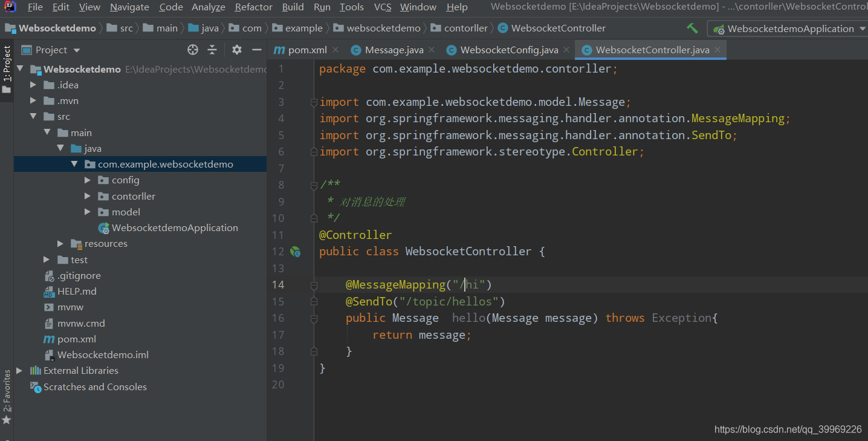
Task: Fold the import statements using the gutter marker
Action: 313,102
